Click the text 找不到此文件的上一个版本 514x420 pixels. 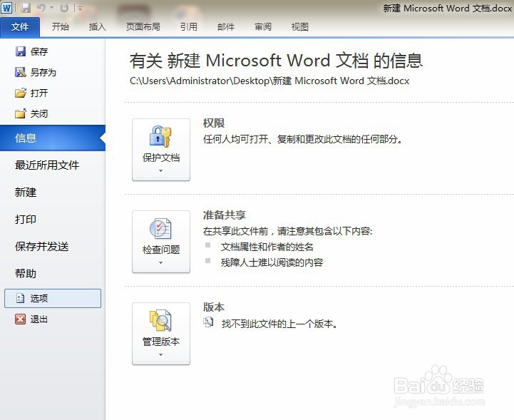(279, 324)
